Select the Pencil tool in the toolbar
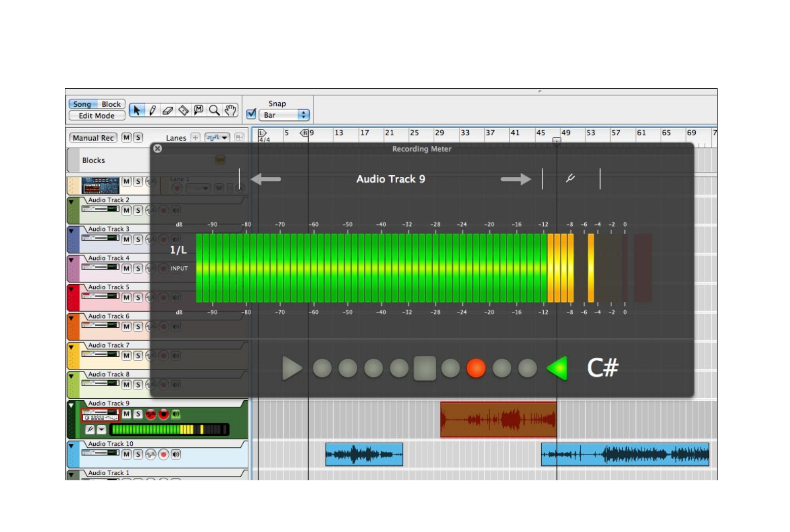790x532 pixels. [x=152, y=110]
